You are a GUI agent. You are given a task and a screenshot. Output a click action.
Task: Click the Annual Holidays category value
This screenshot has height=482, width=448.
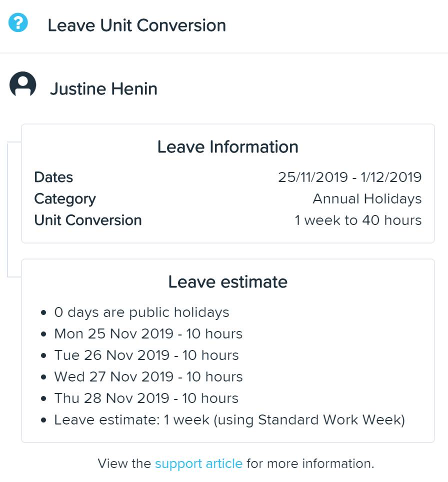[367, 199]
